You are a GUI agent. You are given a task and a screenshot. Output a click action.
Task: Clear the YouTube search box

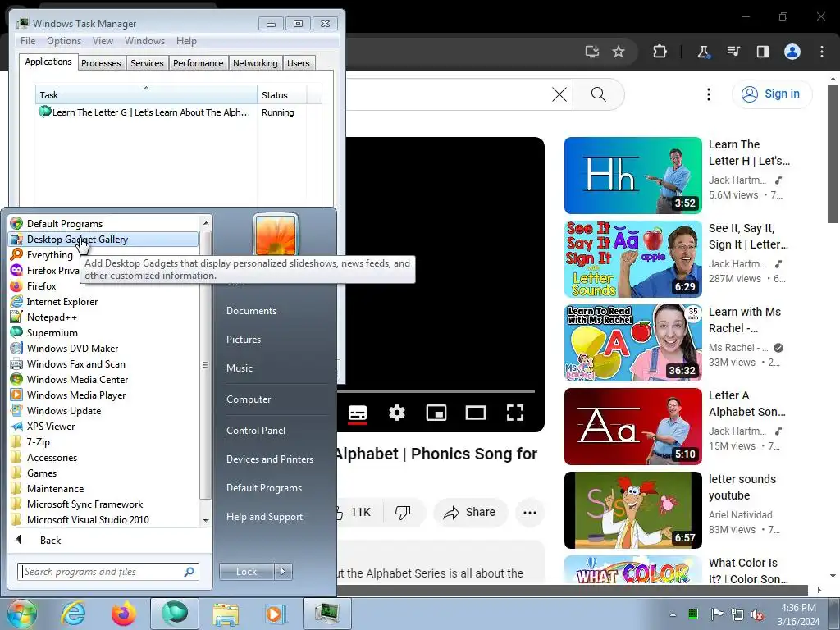pyautogui.click(x=559, y=95)
